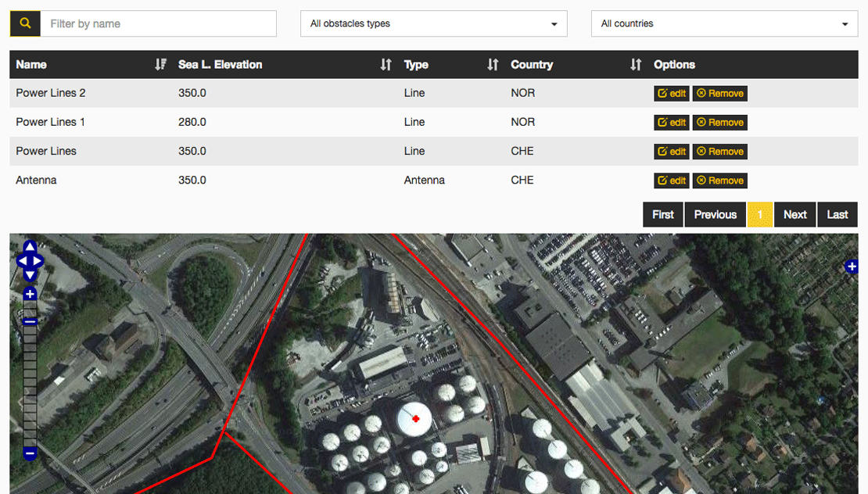Click the yellow search magnifier icon
868x494 pixels.
pos(25,23)
